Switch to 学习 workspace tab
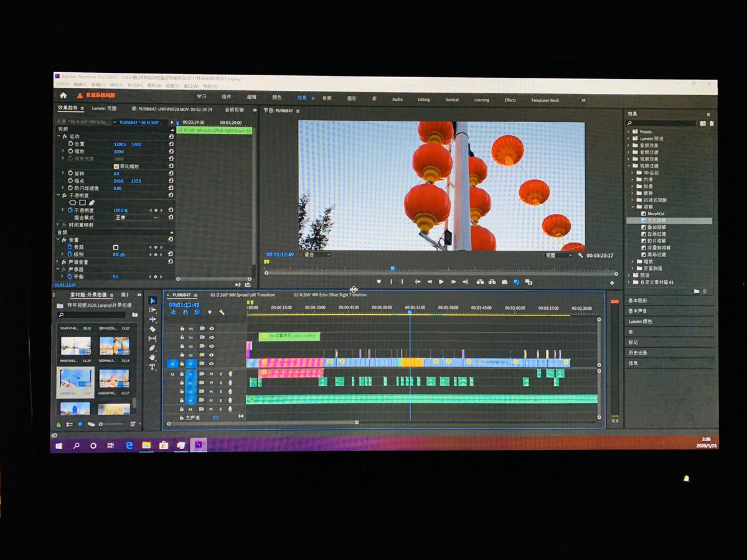The image size is (747, 560). click(x=202, y=96)
